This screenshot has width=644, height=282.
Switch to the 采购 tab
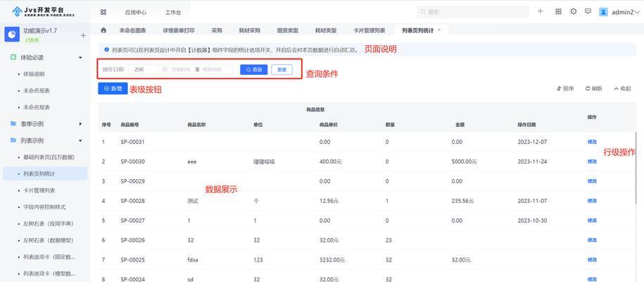click(217, 30)
